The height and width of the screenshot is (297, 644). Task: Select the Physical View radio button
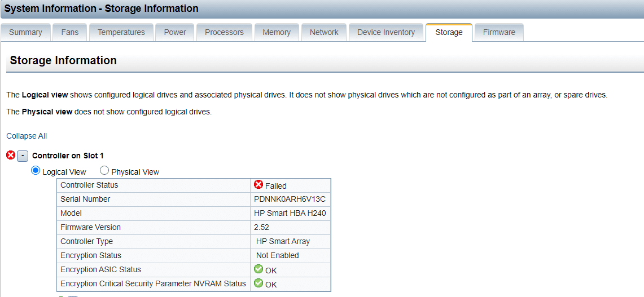point(104,171)
